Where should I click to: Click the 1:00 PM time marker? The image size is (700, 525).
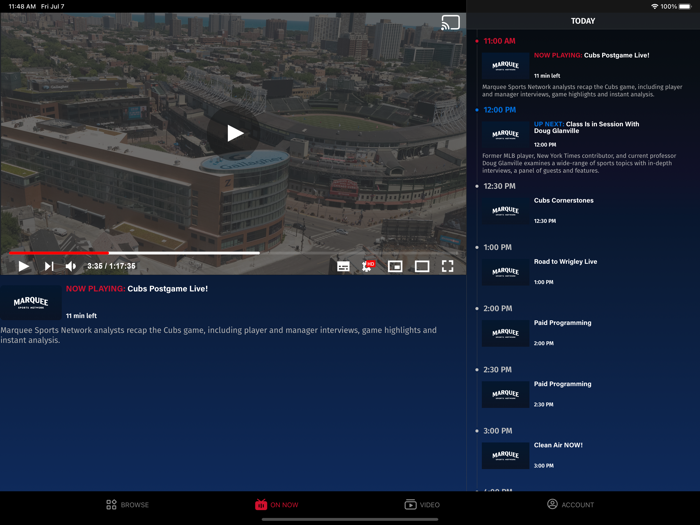pos(497,247)
